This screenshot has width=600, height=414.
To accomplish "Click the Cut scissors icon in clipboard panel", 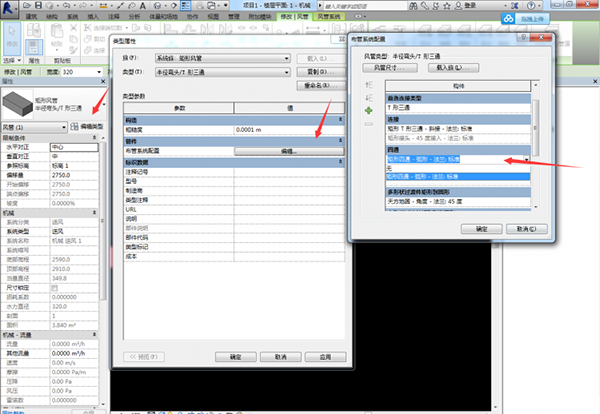I will pyautogui.click(x=73, y=28).
